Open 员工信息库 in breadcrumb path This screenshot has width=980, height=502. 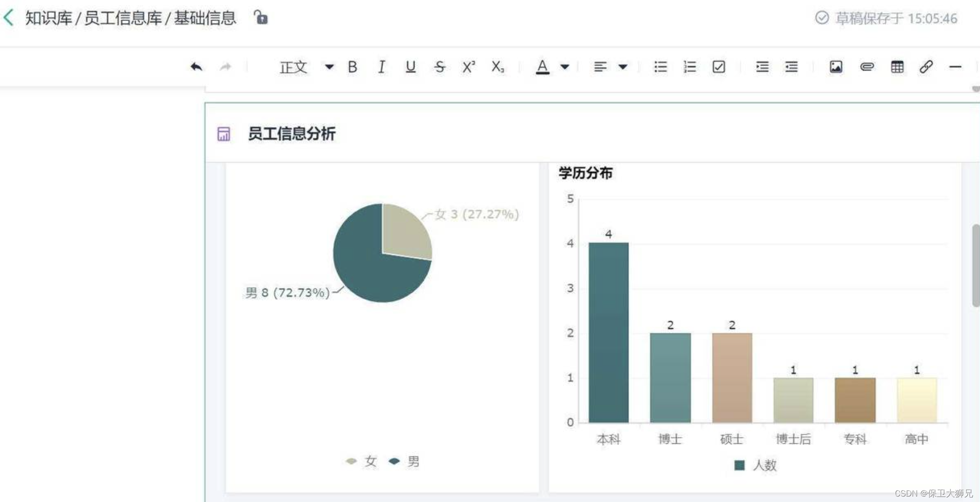coord(123,18)
